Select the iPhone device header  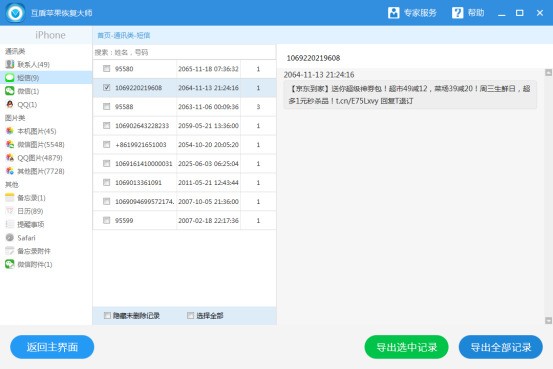coord(50,35)
